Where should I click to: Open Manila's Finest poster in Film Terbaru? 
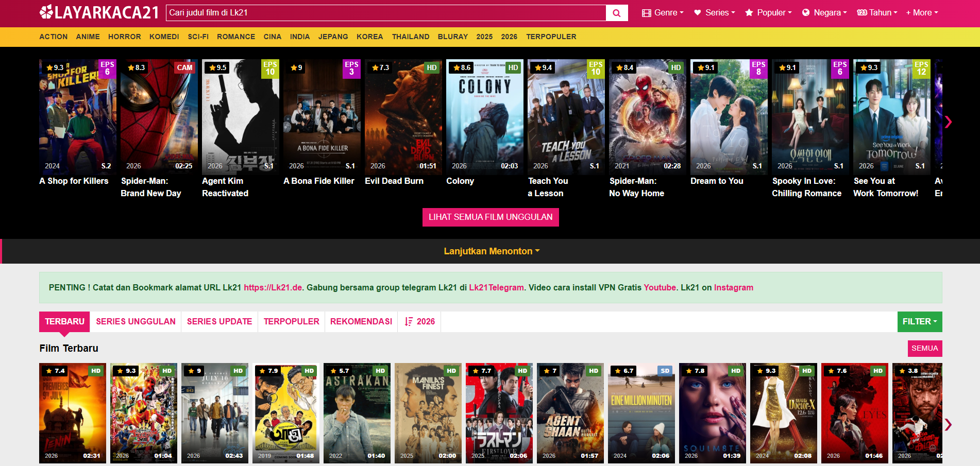click(x=428, y=413)
